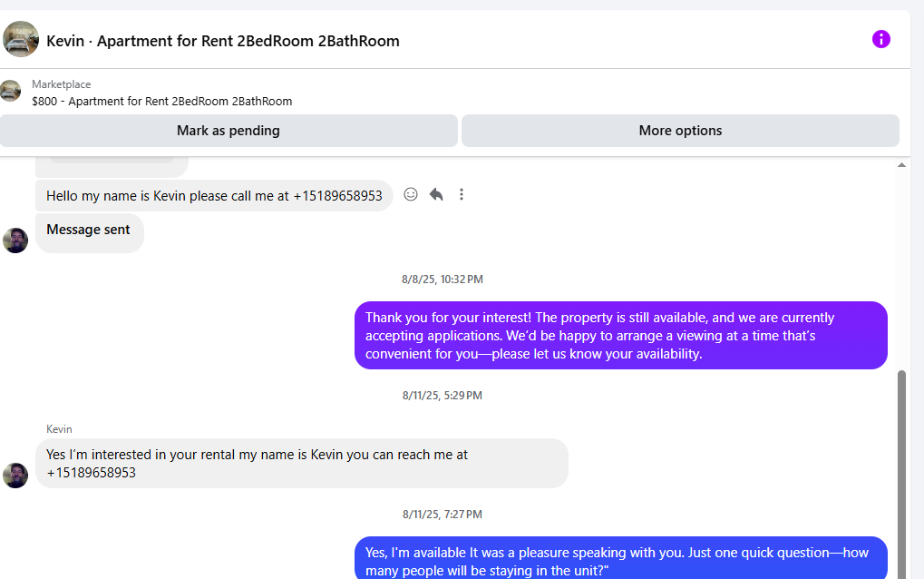The image size is (924, 579).
Task: Click the chat scrollbar thumb
Action: [901, 472]
